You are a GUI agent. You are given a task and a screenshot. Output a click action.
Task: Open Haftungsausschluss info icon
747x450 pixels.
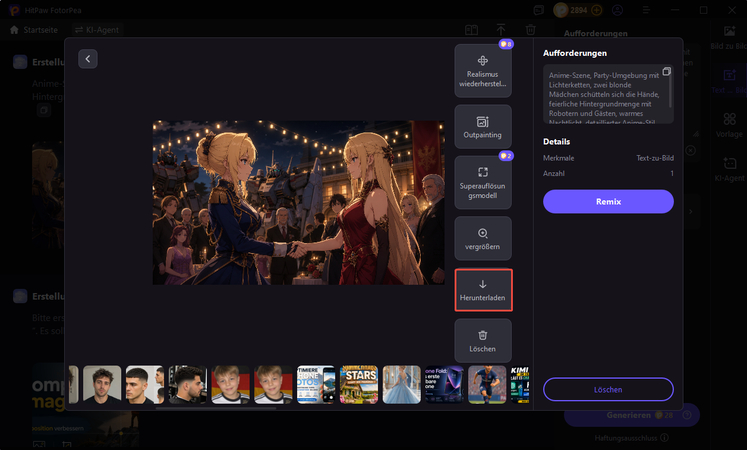coord(665,438)
